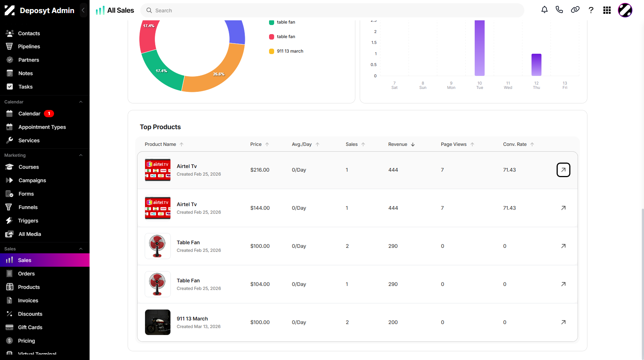Click the phone dialer icon

pyautogui.click(x=559, y=10)
